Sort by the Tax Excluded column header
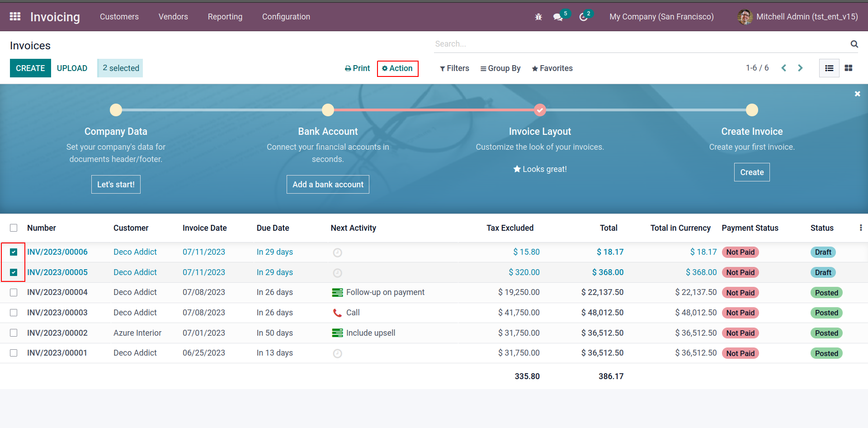868x428 pixels. pyautogui.click(x=510, y=228)
